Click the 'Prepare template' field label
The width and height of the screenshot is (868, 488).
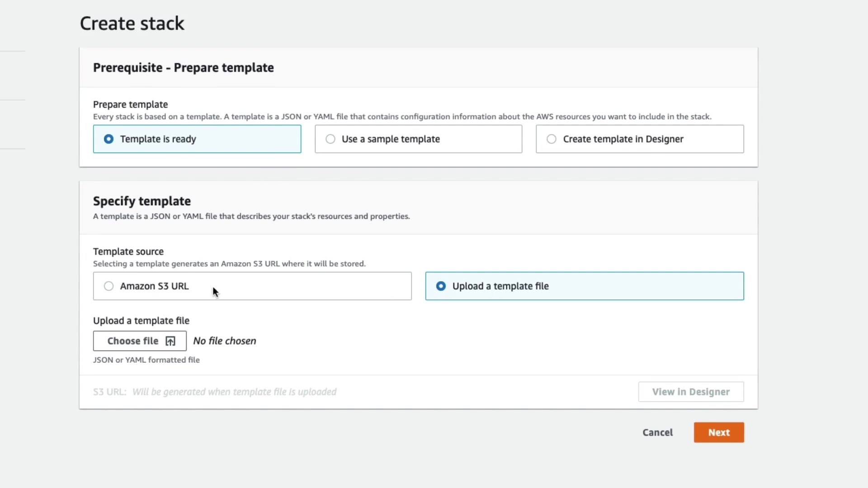pyautogui.click(x=130, y=104)
